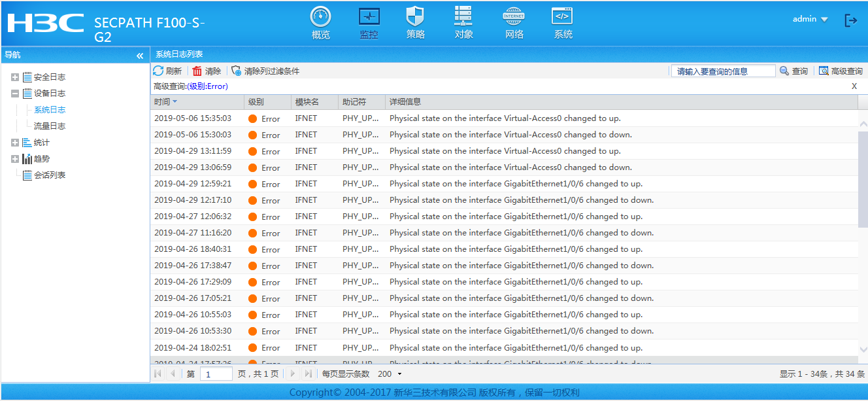868x401 pixels.
Task: Click PHY_UP cell in 2019-04-26 17:38:47 row
Action: pos(361,266)
